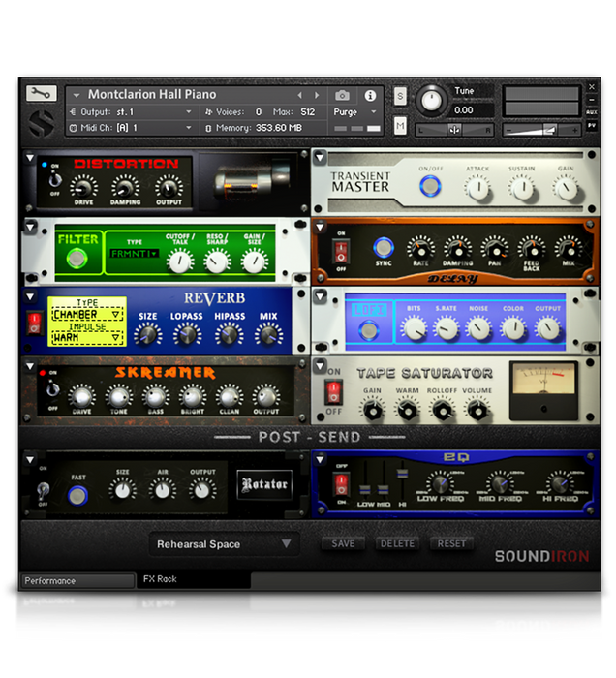Click the Rotator logo plate
This screenshot has height=678, width=616.
tap(263, 481)
